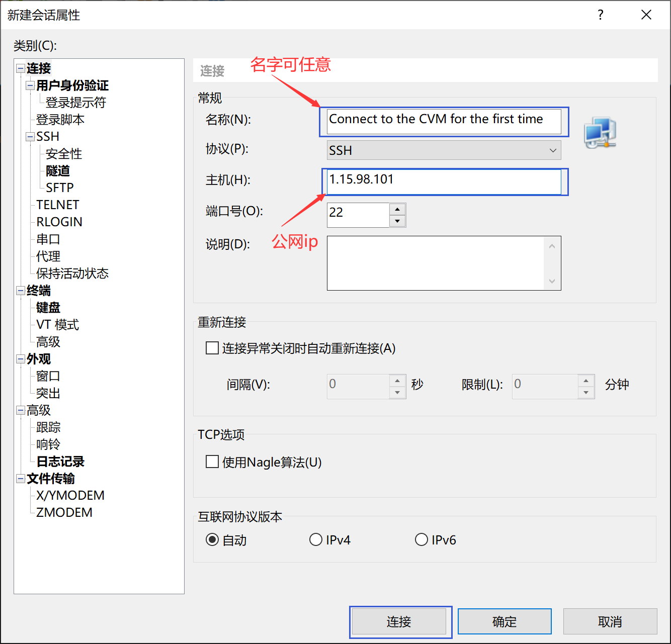Select 响铃 in the tree
Image resolution: width=671 pixels, height=644 pixels.
(x=48, y=444)
